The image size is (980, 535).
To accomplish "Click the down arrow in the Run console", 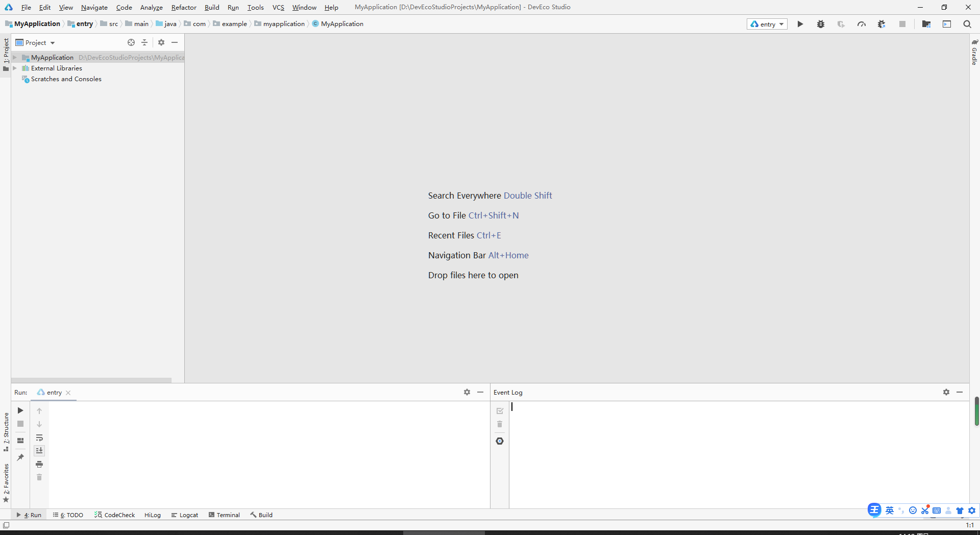I will [39, 424].
